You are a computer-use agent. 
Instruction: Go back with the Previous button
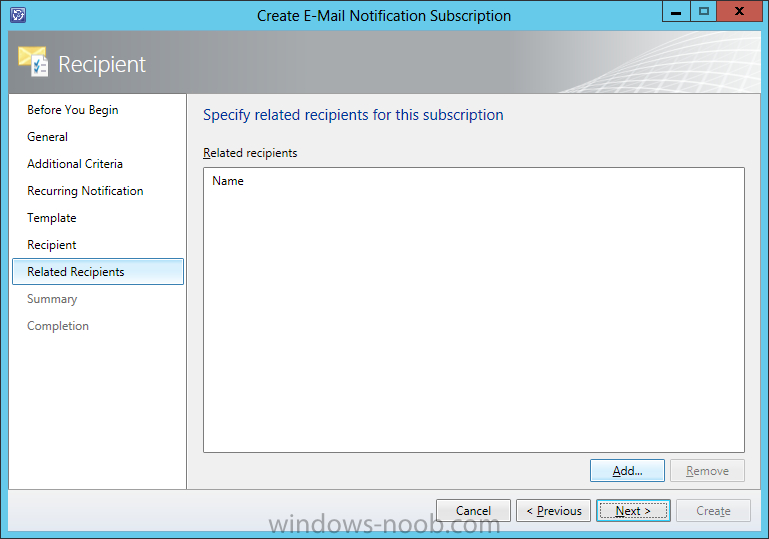(x=553, y=511)
